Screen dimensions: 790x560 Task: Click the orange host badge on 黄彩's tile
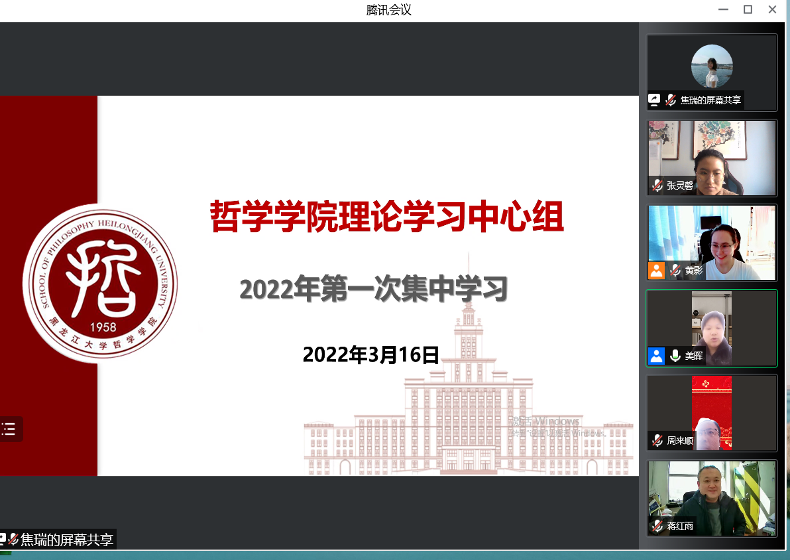click(656, 270)
